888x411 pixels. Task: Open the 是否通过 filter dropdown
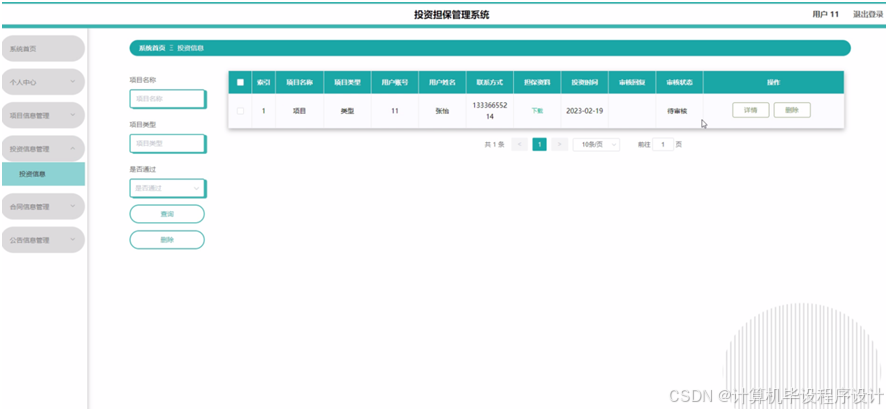[168, 188]
